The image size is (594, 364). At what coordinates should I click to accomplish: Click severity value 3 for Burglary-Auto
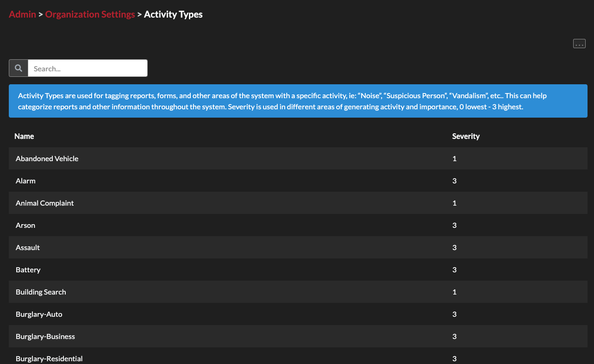(x=455, y=314)
